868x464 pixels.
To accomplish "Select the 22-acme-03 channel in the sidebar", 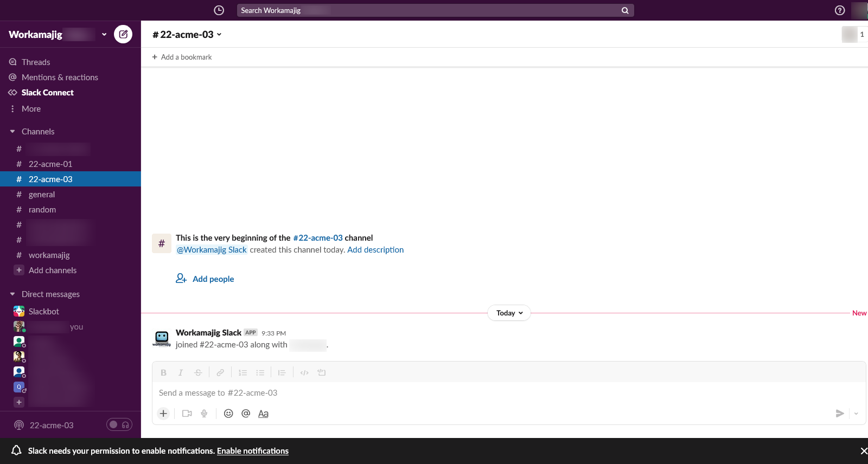I will pyautogui.click(x=71, y=179).
